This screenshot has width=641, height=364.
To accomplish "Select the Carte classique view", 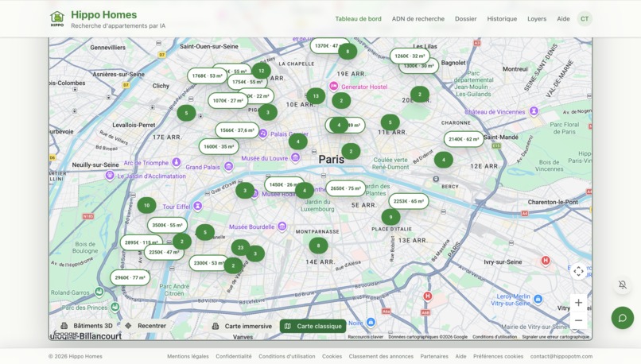I will (x=313, y=326).
